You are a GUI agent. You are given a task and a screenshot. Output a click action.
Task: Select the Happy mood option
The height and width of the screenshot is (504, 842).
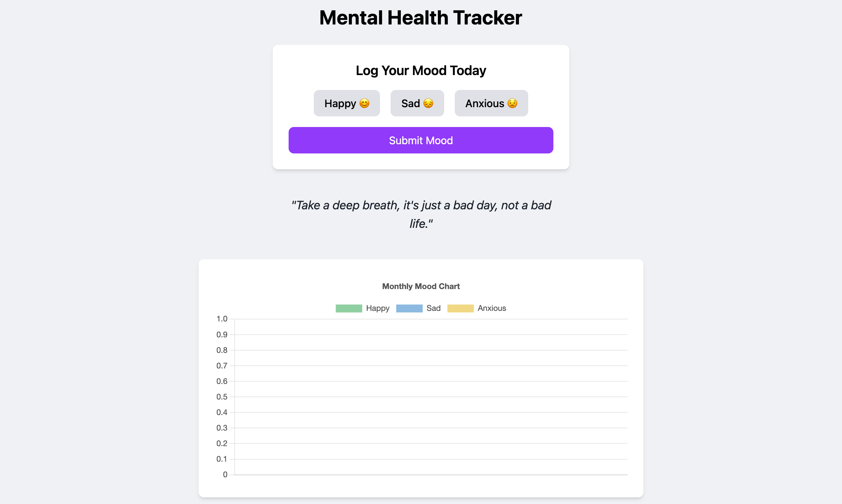tap(346, 103)
